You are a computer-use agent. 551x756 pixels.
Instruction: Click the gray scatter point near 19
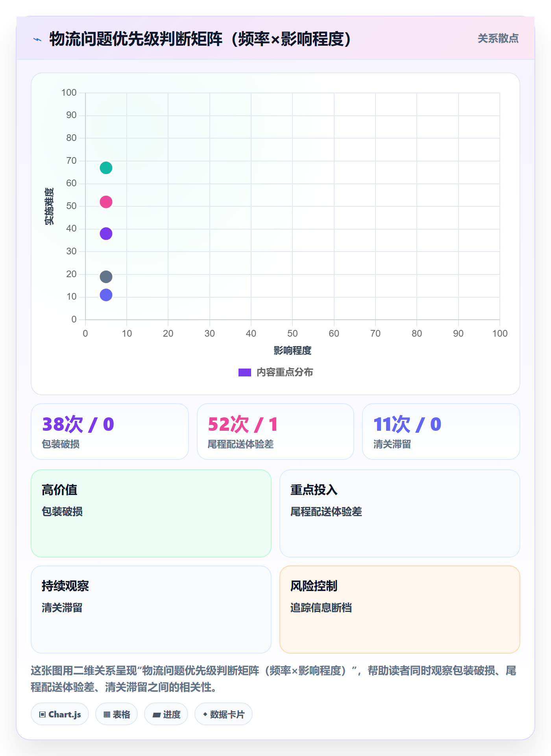[106, 277]
